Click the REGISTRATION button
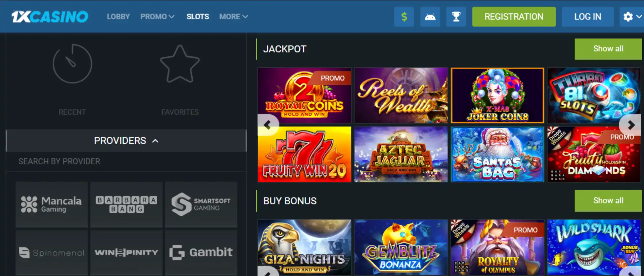Image resolution: width=644 pixels, height=276 pixels. pyautogui.click(x=514, y=17)
